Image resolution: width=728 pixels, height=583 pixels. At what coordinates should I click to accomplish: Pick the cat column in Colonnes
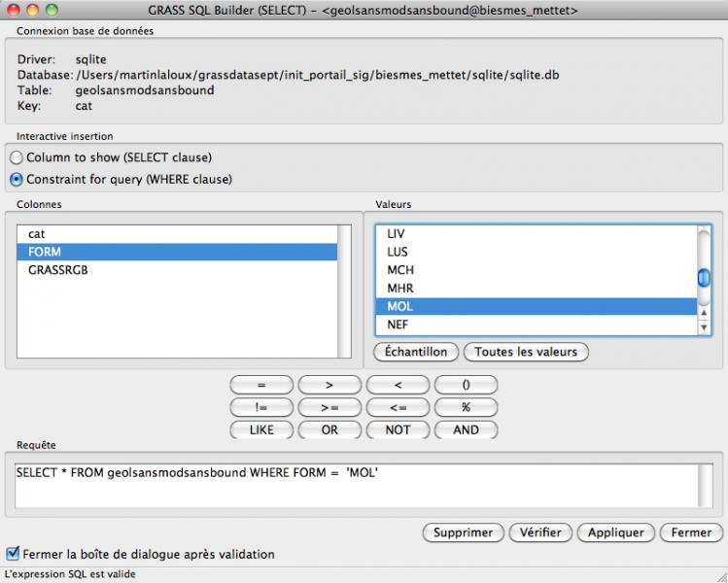click(37, 234)
